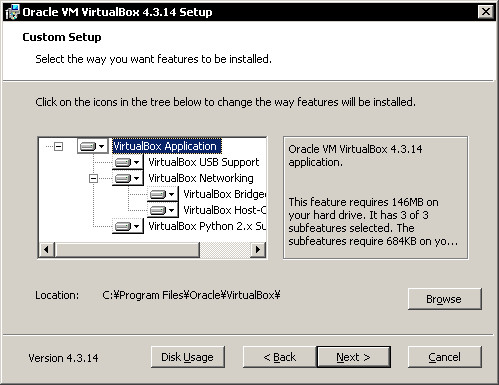Click the feature tree's left scroll arrow
Screen dimensions: 499x385
47,249
